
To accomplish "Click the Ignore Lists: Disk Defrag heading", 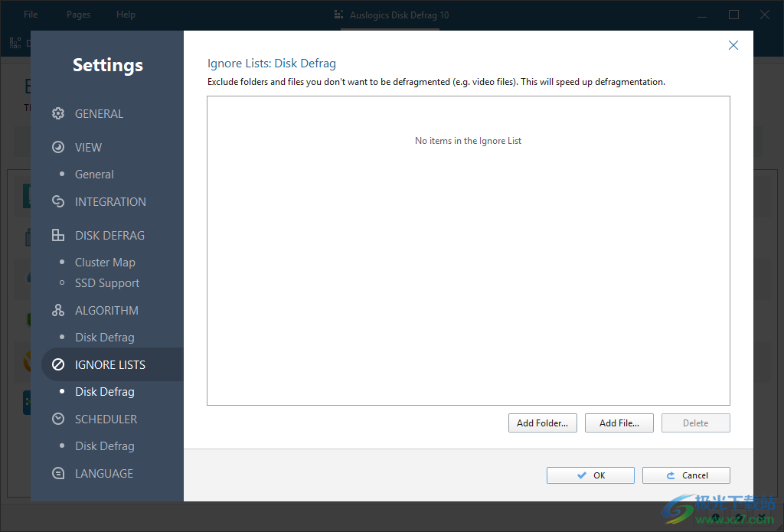I will pyautogui.click(x=272, y=64).
